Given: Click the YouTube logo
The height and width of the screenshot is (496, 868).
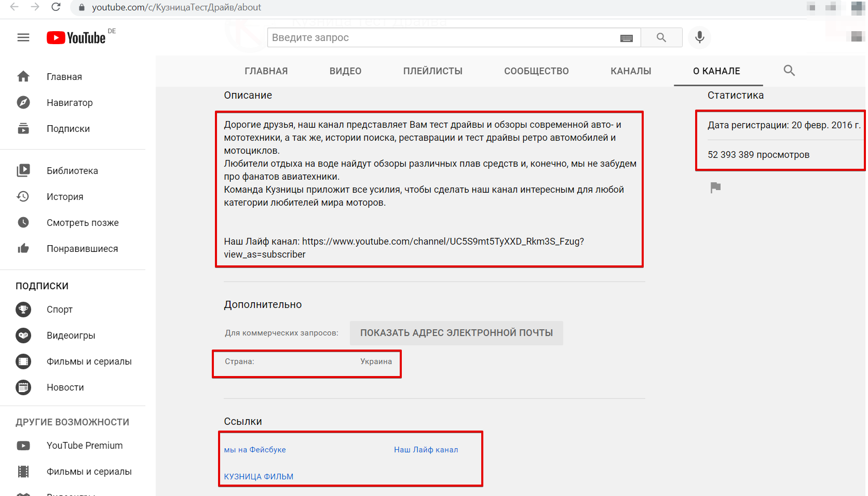Looking at the screenshot, I should [x=76, y=38].
